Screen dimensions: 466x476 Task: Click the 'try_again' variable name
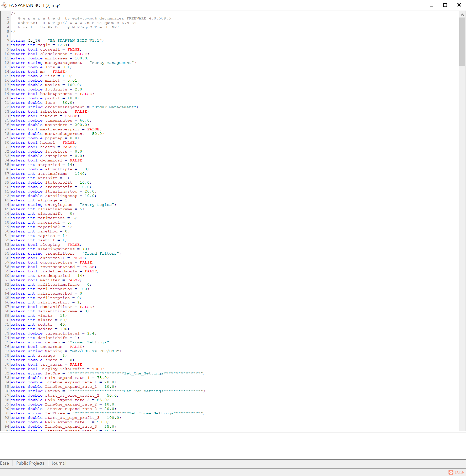pyautogui.click(x=51, y=365)
